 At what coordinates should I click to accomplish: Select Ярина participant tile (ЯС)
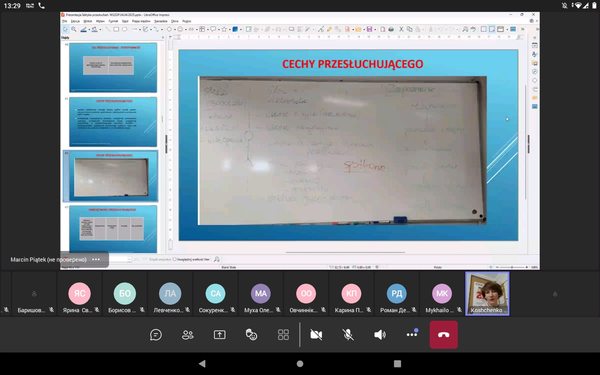80,293
